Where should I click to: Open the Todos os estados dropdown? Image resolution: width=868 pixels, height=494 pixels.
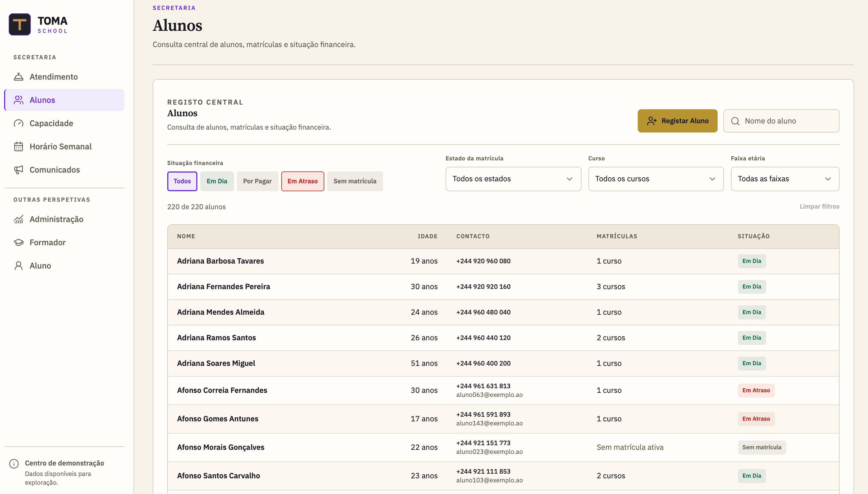(513, 179)
